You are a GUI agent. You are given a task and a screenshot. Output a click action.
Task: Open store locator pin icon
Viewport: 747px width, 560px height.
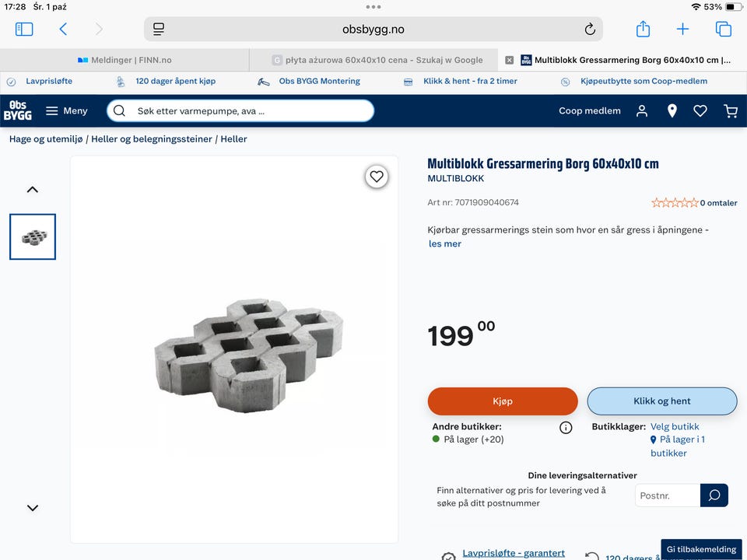click(x=672, y=111)
